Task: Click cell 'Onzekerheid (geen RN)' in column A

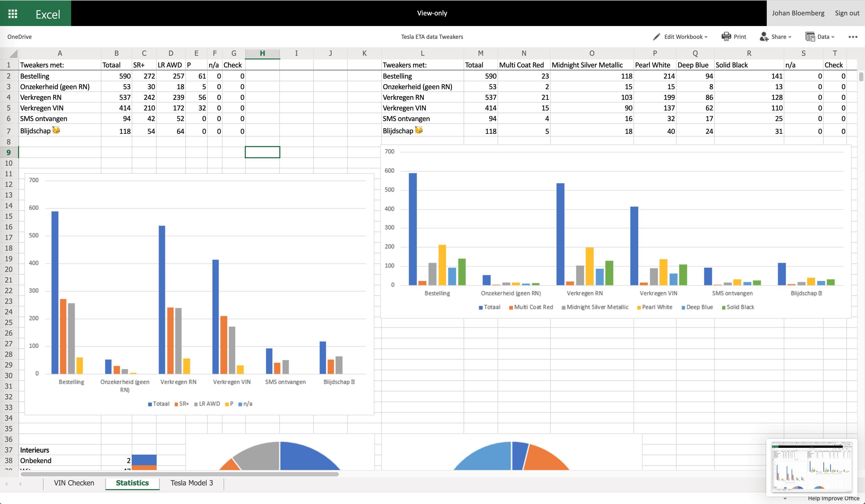Action: [60, 87]
